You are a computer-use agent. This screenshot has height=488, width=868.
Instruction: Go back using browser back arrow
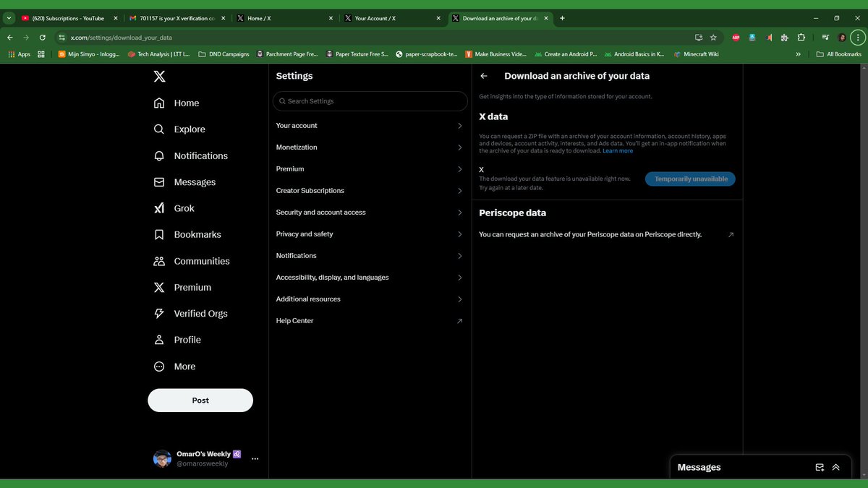pyautogui.click(x=10, y=37)
